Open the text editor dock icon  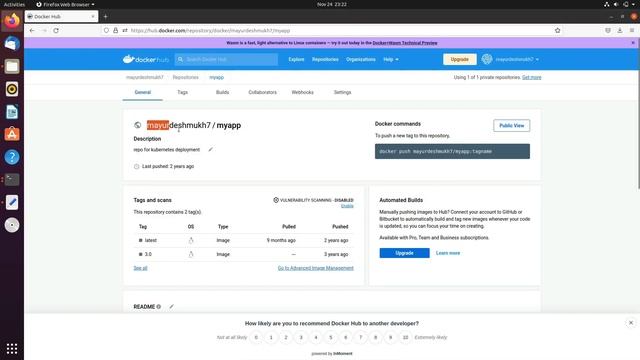(x=12, y=202)
